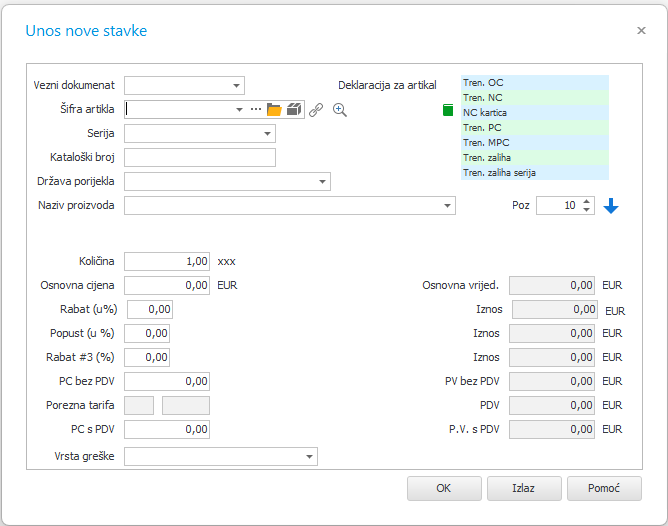Click the chain link icon
668x526 pixels.
click(316, 110)
